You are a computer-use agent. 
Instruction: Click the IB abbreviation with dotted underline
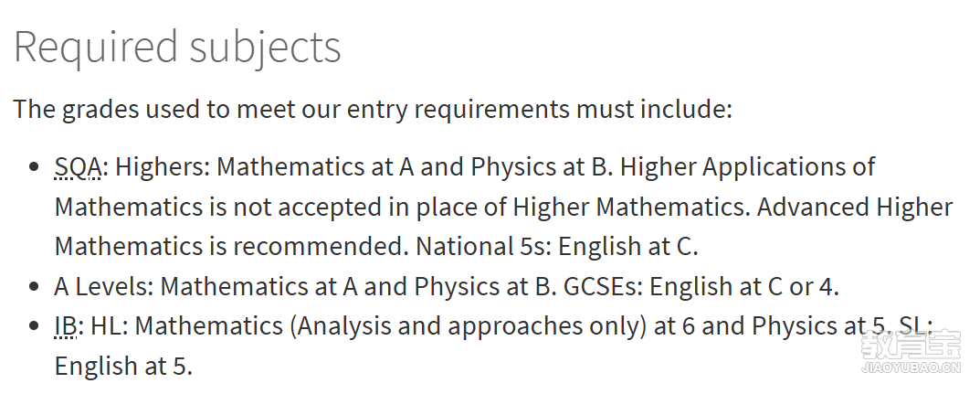pos(66,325)
